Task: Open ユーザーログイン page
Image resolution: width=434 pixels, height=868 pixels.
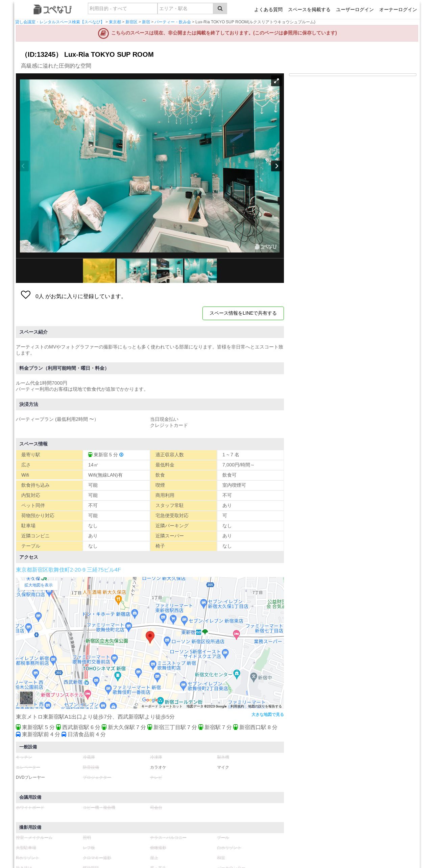Action: pos(355,10)
